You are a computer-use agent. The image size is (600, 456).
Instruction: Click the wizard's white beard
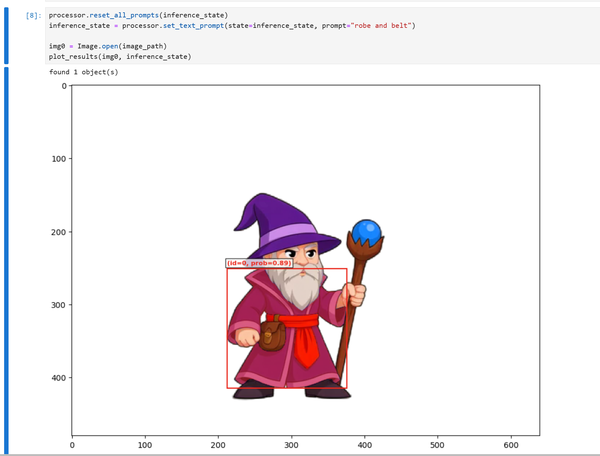(x=300, y=287)
